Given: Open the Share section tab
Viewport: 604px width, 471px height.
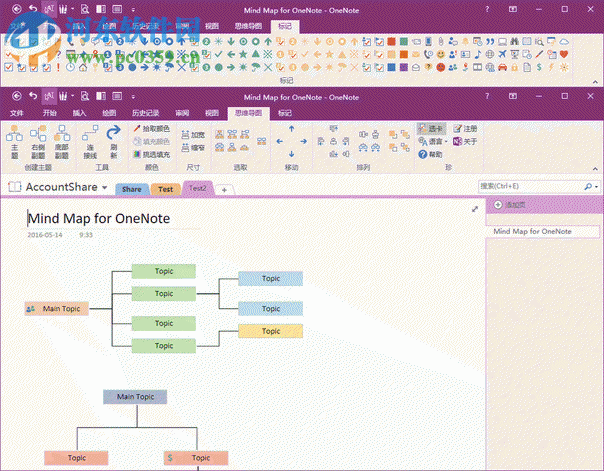Looking at the screenshot, I should point(131,189).
